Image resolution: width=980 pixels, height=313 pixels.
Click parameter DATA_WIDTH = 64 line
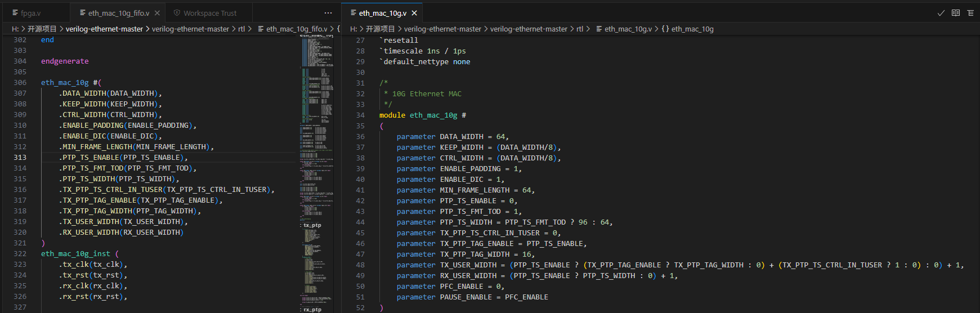(x=453, y=137)
